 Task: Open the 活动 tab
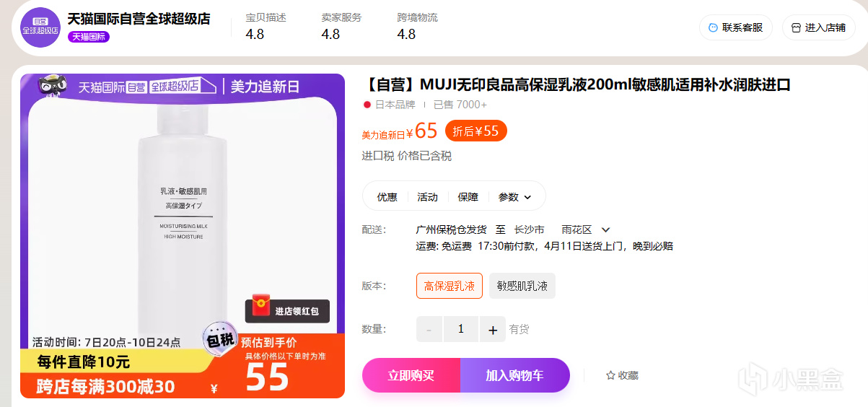[427, 197]
